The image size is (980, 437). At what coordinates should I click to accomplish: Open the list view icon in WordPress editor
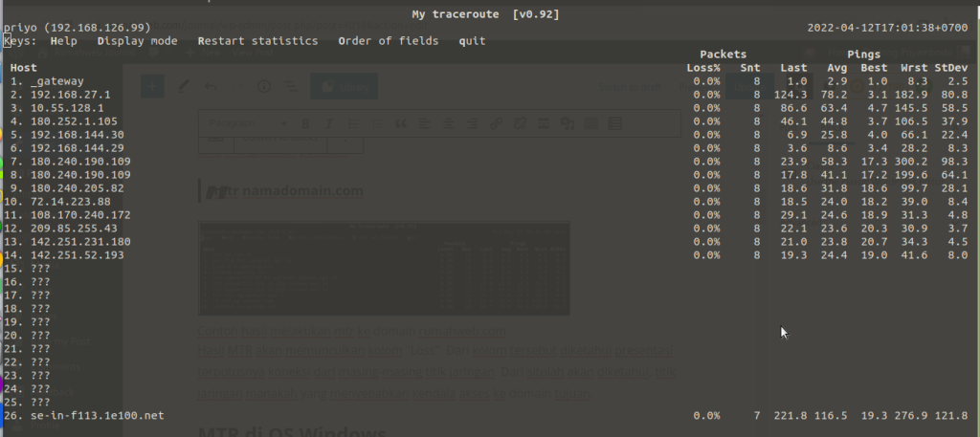coord(290,86)
